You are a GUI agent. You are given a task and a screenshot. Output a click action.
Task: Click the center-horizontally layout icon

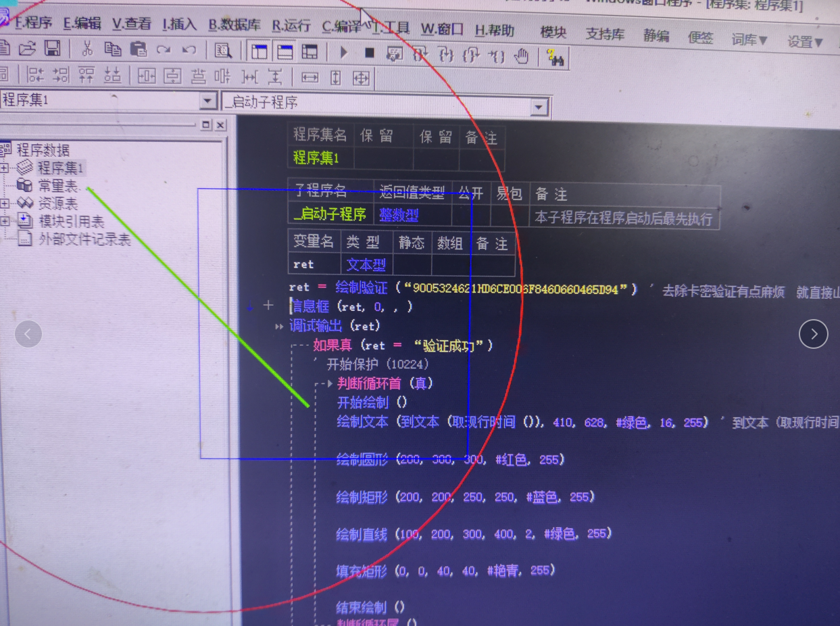click(147, 76)
